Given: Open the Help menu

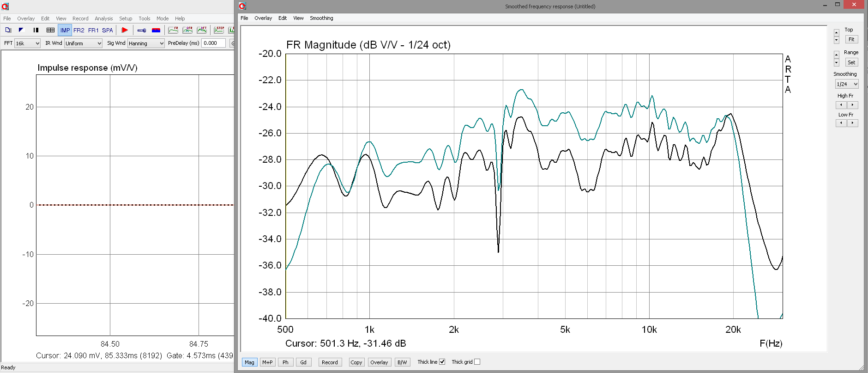Looking at the screenshot, I should coord(180,18).
